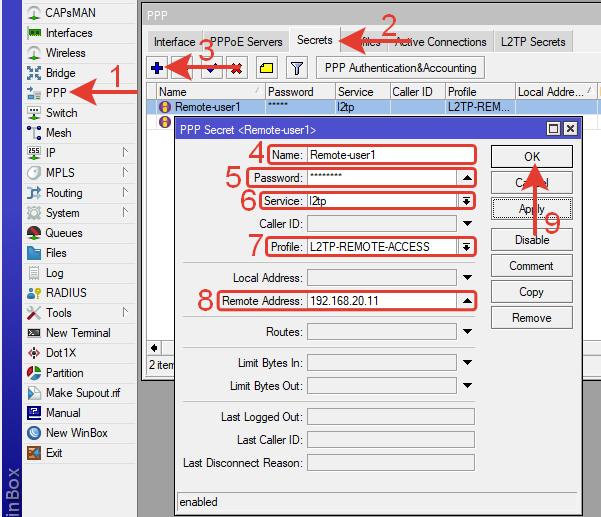Expand the Routes field arrow
Image resolution: width=601 pixels, height=517 pixels.
[466, 332]
